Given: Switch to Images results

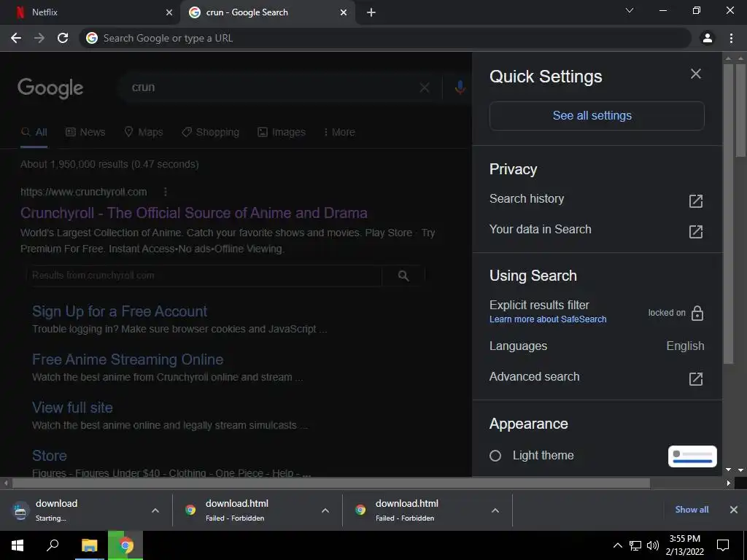Looking at the screenshot, I should pyautogui.click(x=282, y=133).
